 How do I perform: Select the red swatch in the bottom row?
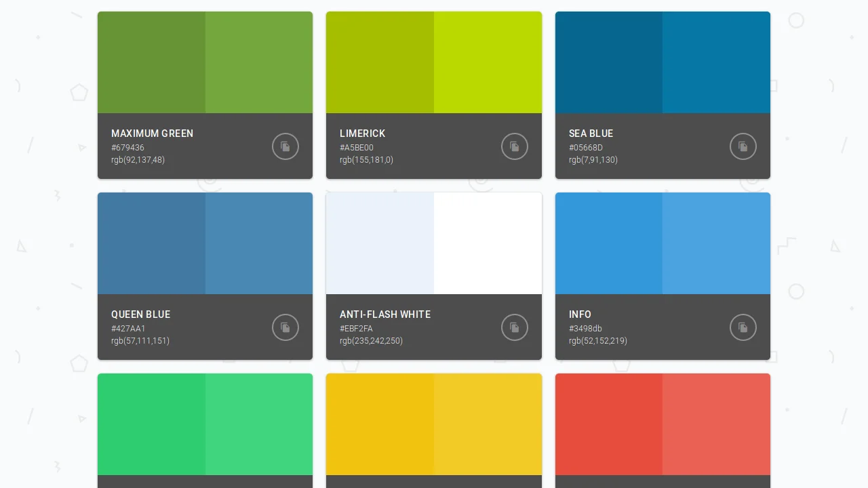[x=663, y=424]
